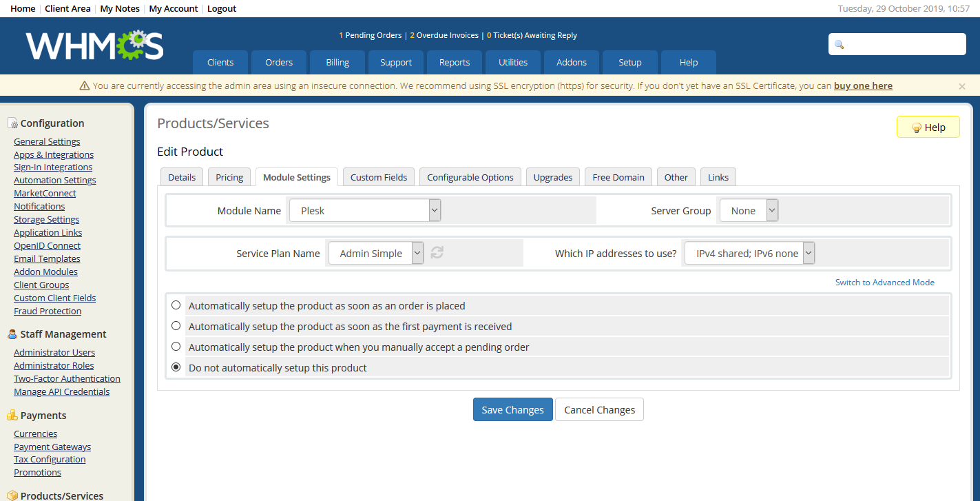Open the Client Area link

pyautogui.click(x=67, y=8)
